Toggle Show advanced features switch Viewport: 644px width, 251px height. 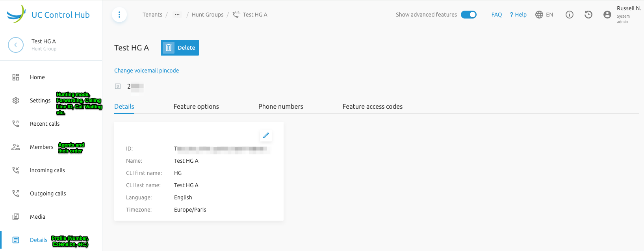point(469,15)
